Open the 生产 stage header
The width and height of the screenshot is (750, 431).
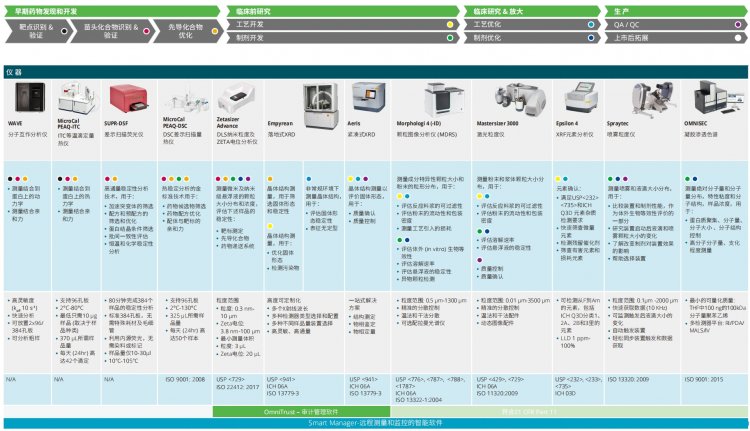tap(675, 11)
